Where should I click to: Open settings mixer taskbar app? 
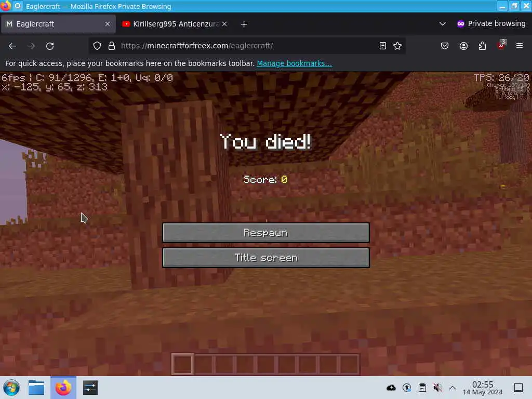pyautogui.click(x=90, y=388)
